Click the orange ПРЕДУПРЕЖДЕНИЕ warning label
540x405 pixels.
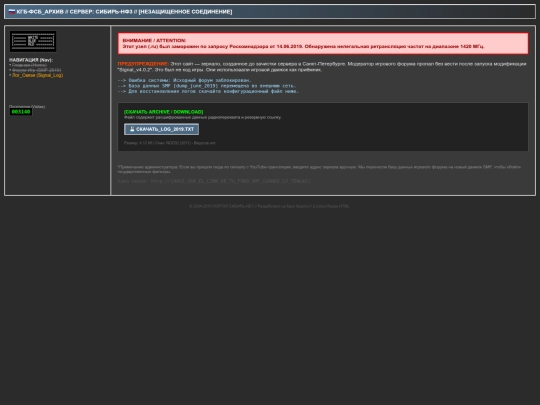(x=143, y=64)
